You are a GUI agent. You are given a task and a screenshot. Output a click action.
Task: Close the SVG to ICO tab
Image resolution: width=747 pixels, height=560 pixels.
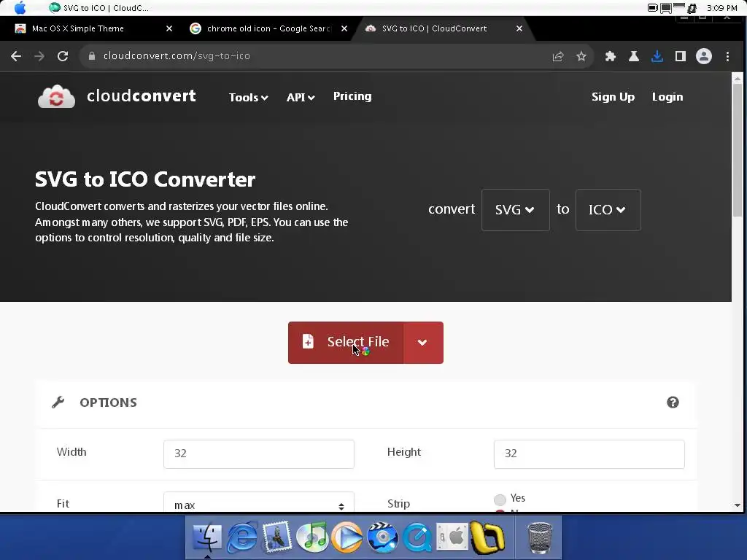pyautogui.click(x=519, y=28)
